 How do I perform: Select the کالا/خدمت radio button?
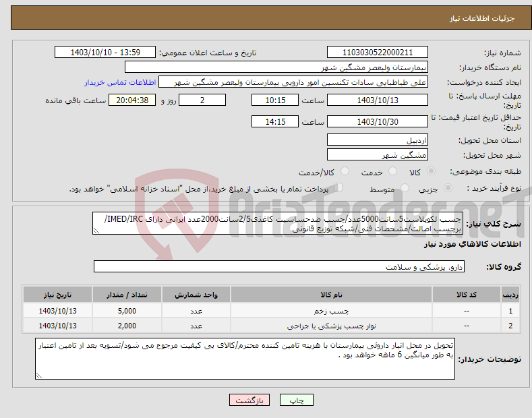[345, 171]
